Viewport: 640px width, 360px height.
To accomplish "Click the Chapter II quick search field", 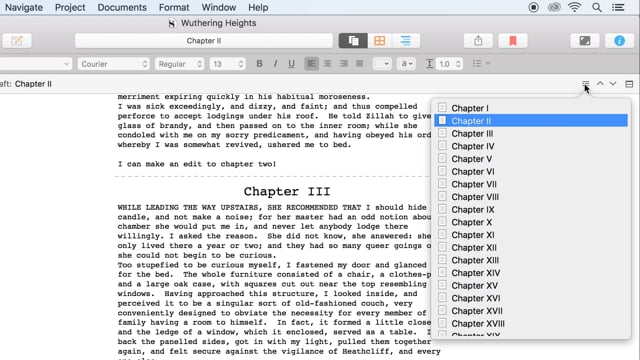I will pos(204,41).
